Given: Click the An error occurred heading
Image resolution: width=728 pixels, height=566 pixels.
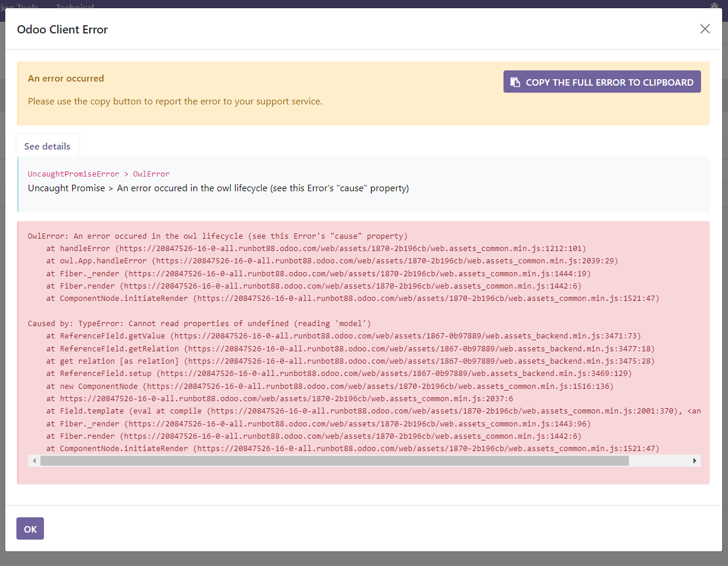Looking at the screenshot, I should [66, 78].
